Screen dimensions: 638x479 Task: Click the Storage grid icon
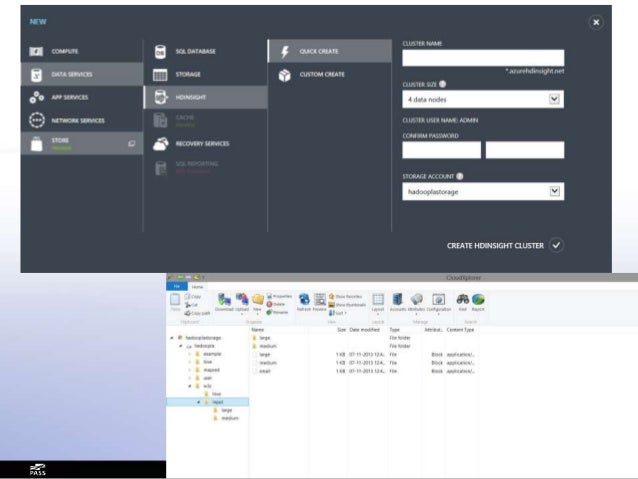160,75
